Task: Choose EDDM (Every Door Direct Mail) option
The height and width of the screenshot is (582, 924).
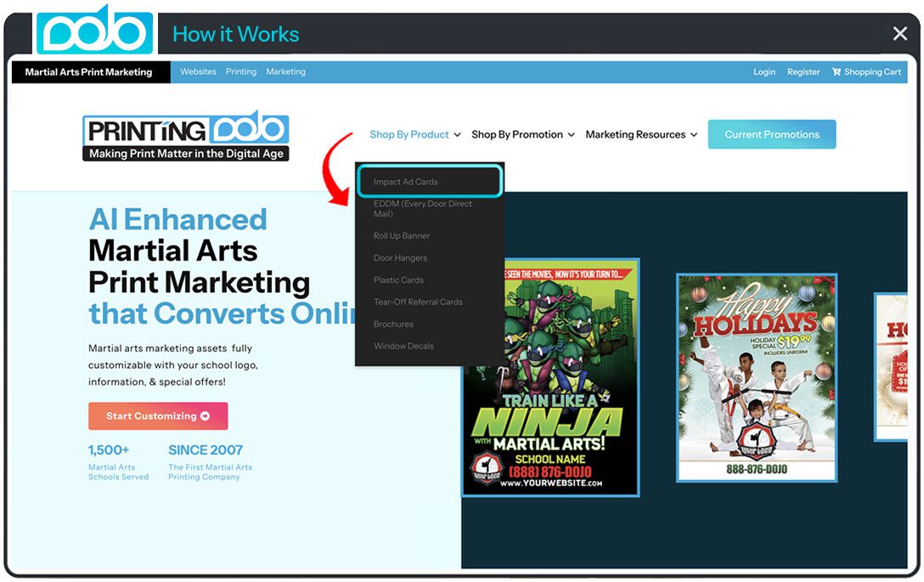Action: point(422,209)
